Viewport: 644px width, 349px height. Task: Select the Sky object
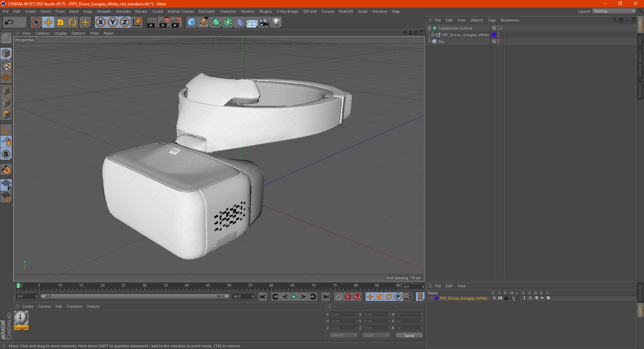(441, 42)
